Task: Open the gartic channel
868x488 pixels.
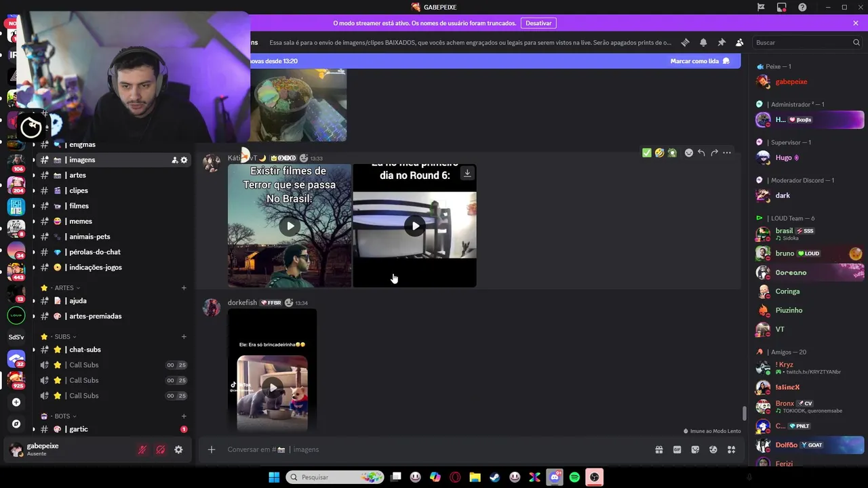Action: [x=113, y=429]
